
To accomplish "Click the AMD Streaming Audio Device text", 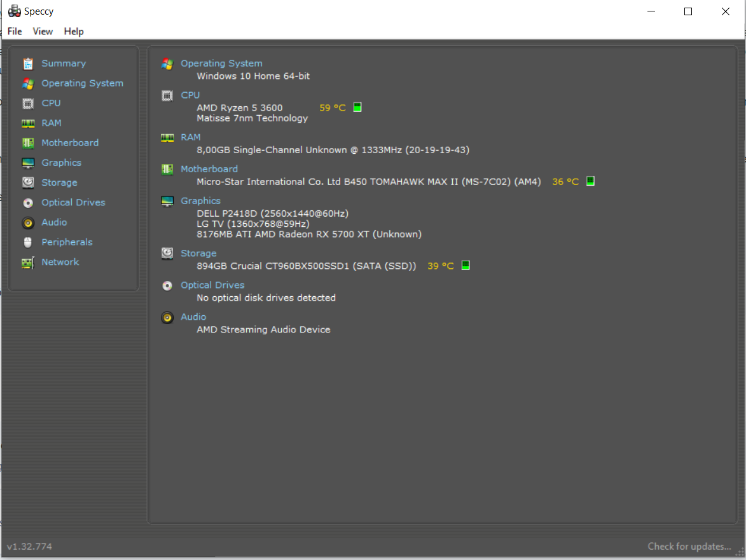I will [x=263, y=329].
